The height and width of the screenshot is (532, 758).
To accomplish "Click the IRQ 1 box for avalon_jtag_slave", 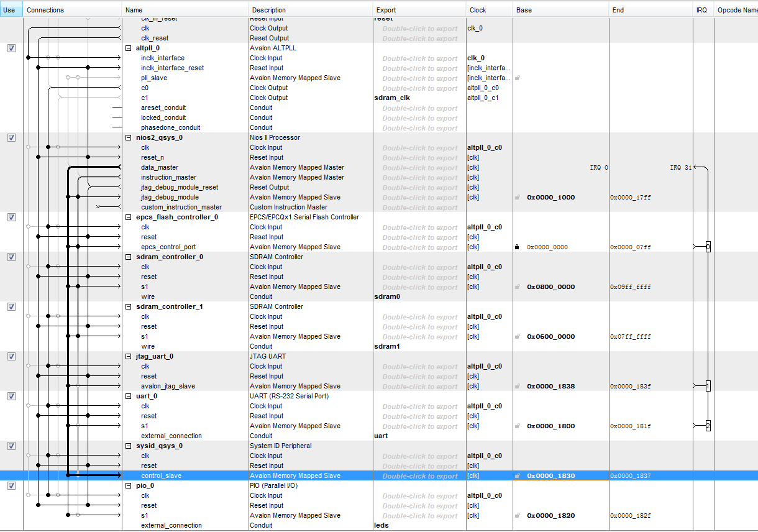I will [x=708, y=387].
